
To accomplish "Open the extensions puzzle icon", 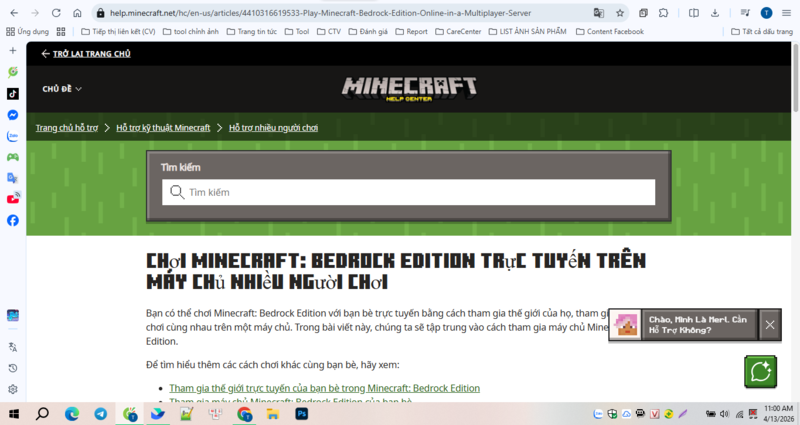I will 663,13.
